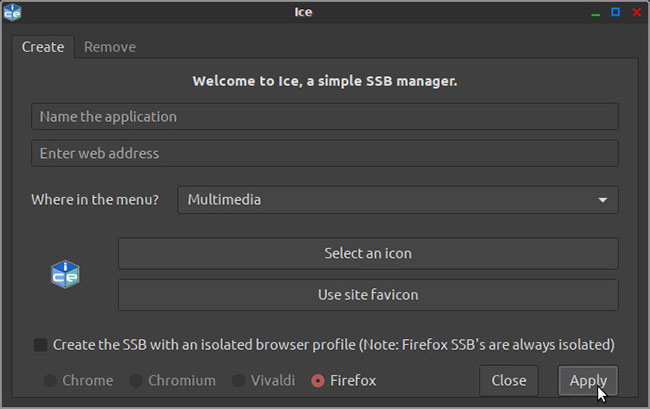The image size is (650, 409).
Task: Select the Chrome radio button
Action: point(49,381)
